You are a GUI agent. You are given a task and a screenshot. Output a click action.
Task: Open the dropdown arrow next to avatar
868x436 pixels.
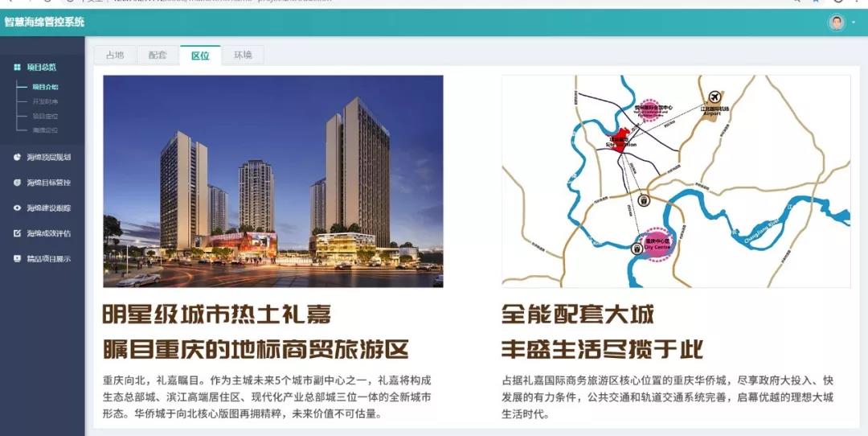coord(853,23)
